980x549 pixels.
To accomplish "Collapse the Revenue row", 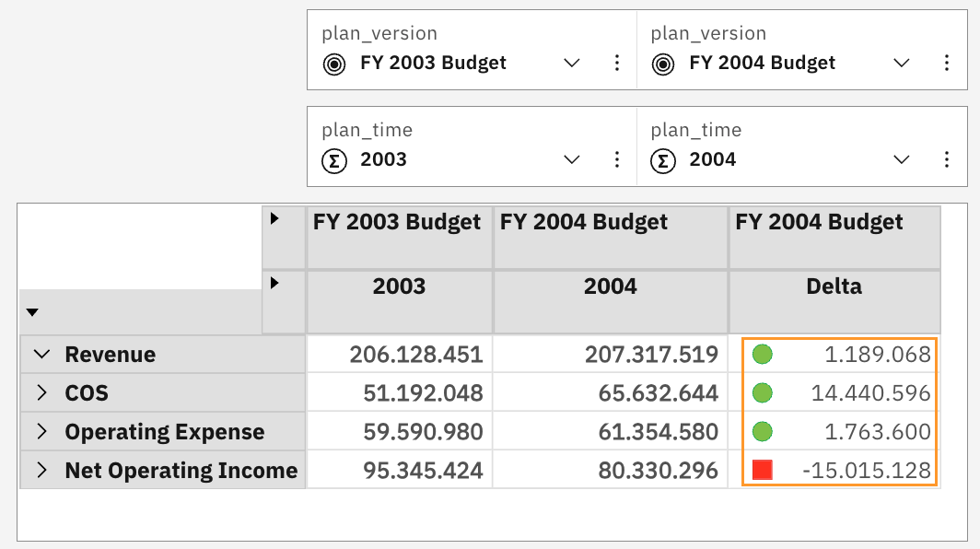I will 41,355.
